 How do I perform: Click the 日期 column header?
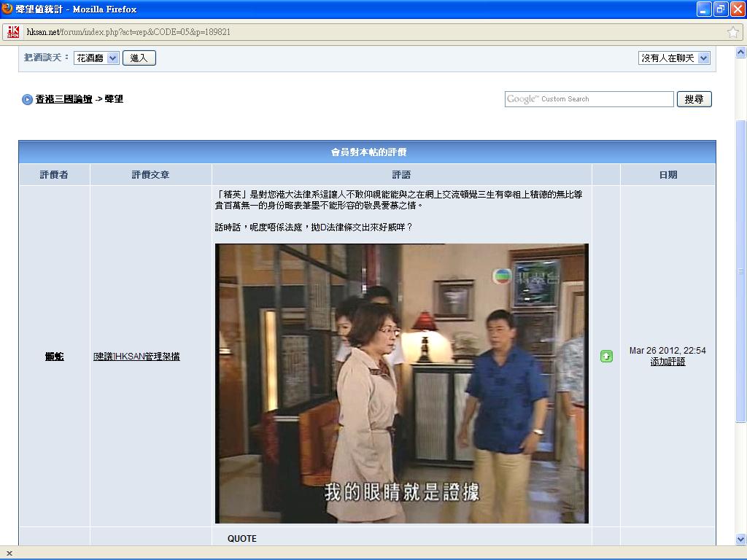pos(668,175)
